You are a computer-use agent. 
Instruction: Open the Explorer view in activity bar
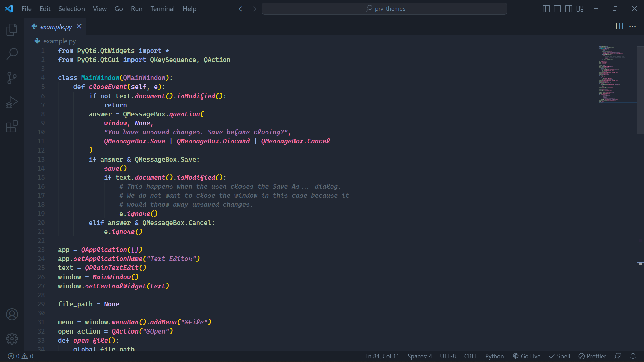click(x=12, y=30)
